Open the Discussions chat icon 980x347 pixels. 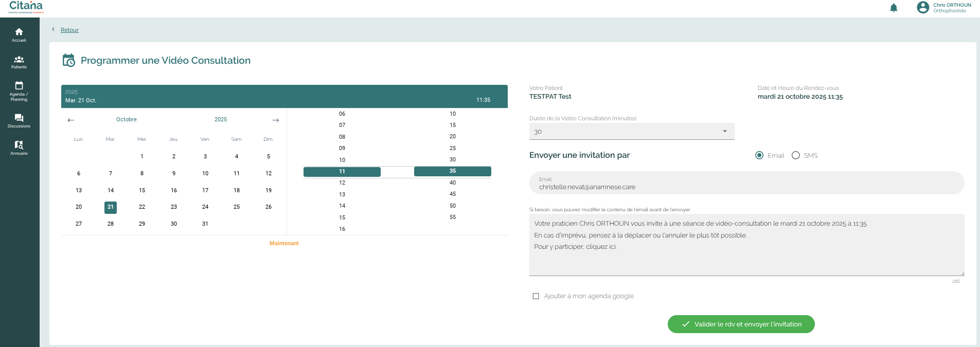click(x=19, y=118)
